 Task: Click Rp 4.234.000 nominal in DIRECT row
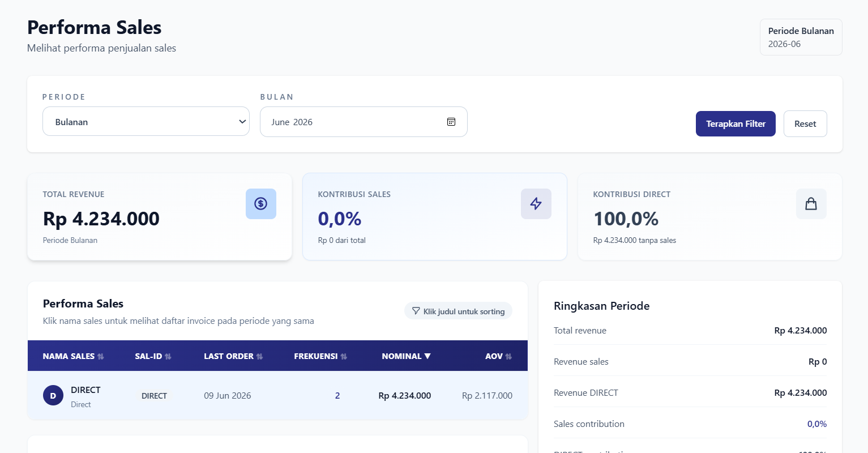tap(405, 395)
